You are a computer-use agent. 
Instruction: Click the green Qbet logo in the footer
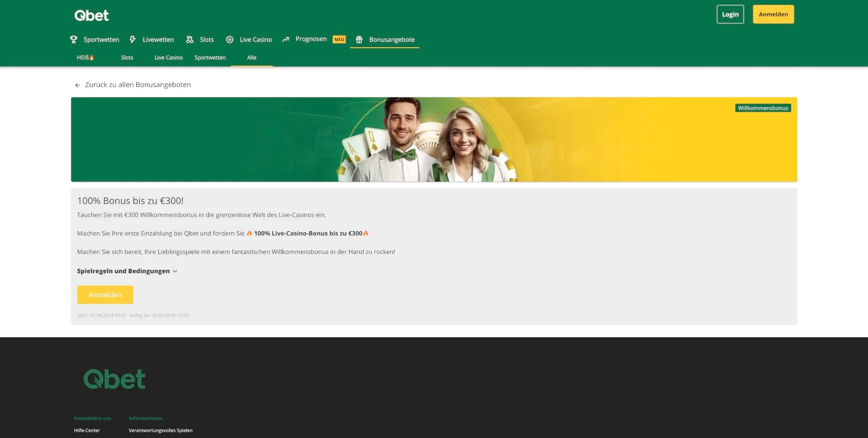pyautogui.click(x=115, y=379)
